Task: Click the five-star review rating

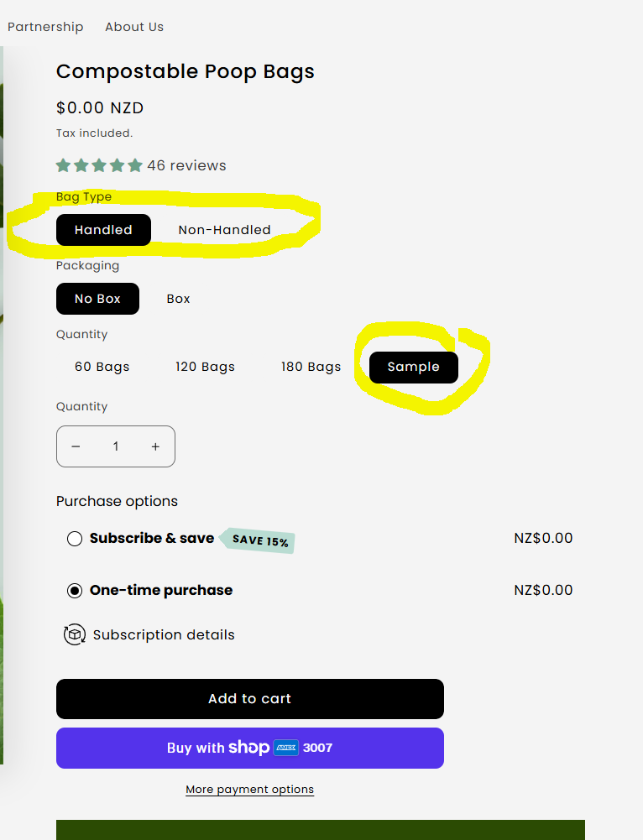Action: click(x=99, y=165)
